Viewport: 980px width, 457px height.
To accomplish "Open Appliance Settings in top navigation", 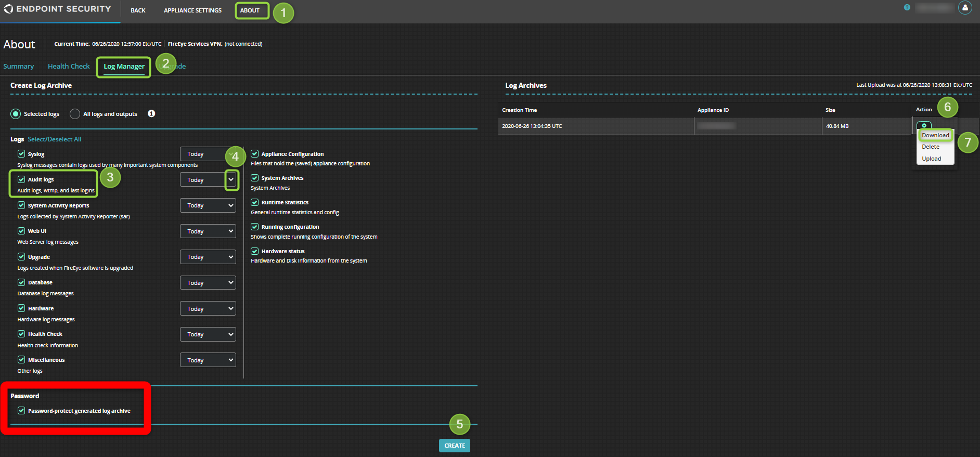I will (192, 10).
